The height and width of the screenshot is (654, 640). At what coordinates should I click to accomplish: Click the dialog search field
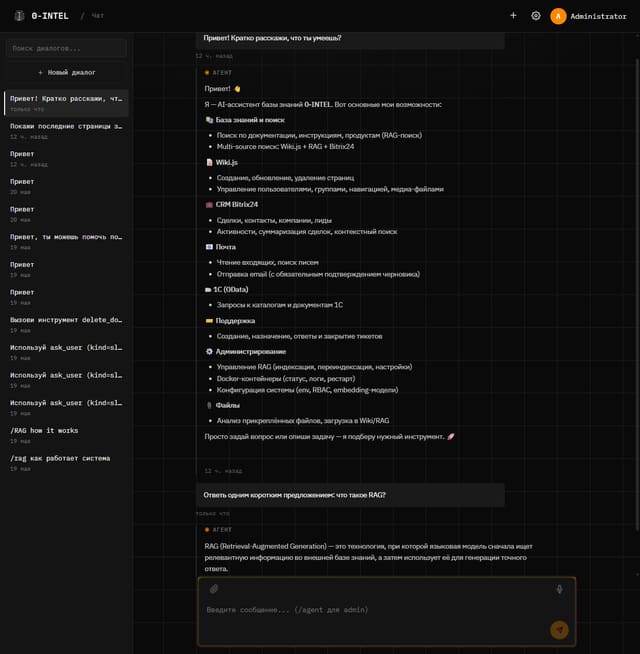[x=66, y=48]
